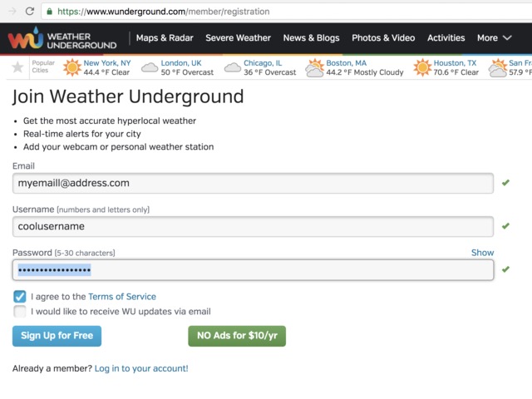The height and width of the screenshot is (399, 532).
Task: Open the Maps & Radar menu
Action: coord(165,37)
